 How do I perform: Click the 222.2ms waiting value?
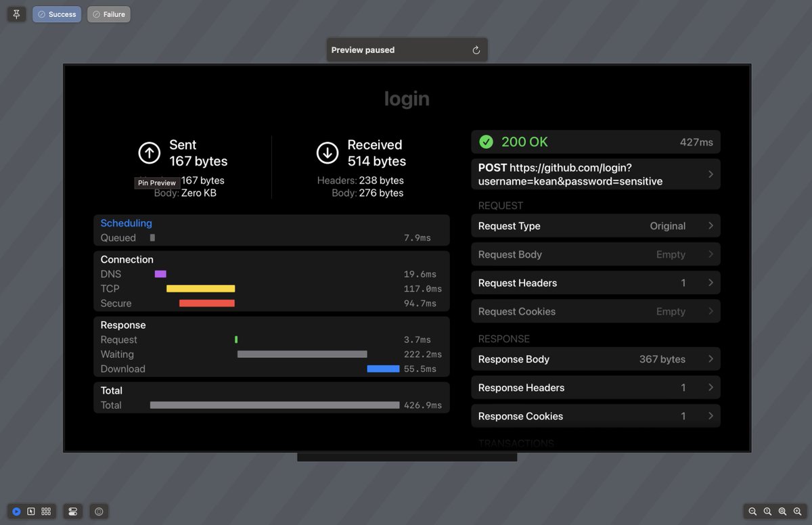pyautogui.click(x=423, y=355)
